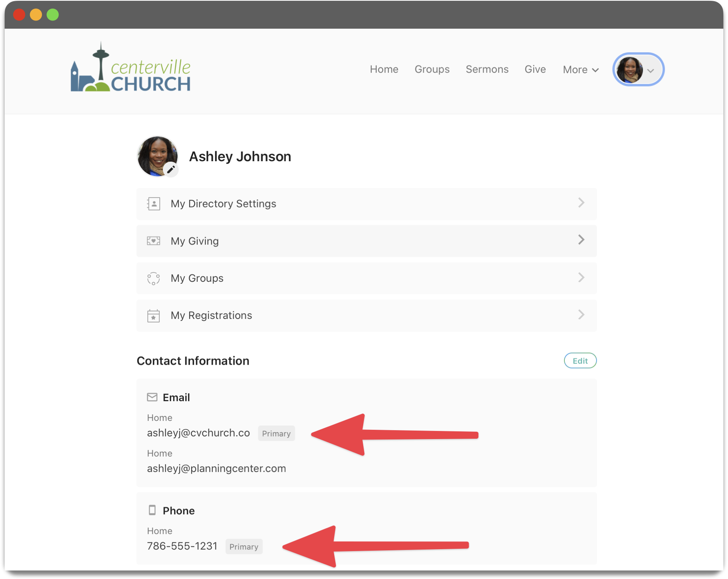Click the Centerville Church logo
This screenshot has width=728, height=579.
click(x=131, y=69)
